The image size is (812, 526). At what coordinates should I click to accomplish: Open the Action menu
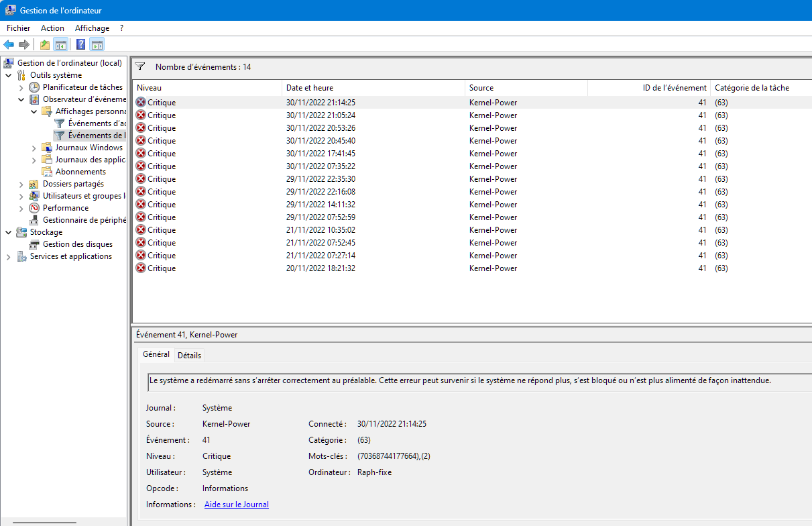[52, 28]
